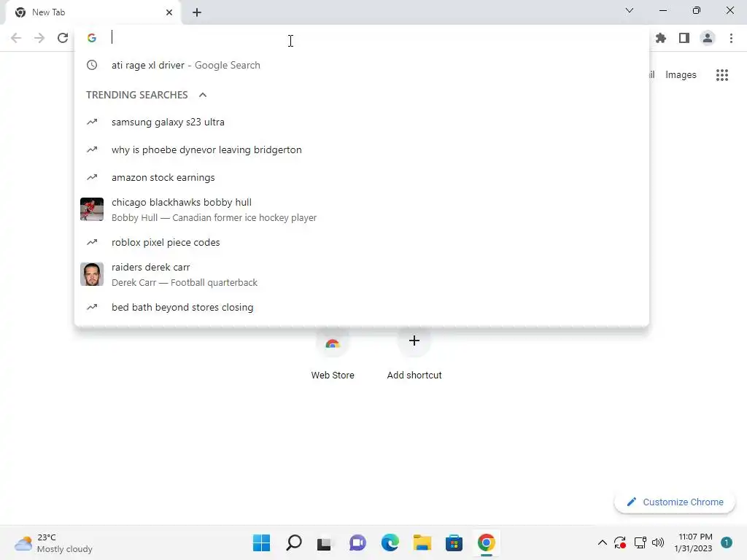Viewport: 747px width, 560px height.
Task: Open the profile avatar menu
Action: pyautogui.click(x=708, y=38)
